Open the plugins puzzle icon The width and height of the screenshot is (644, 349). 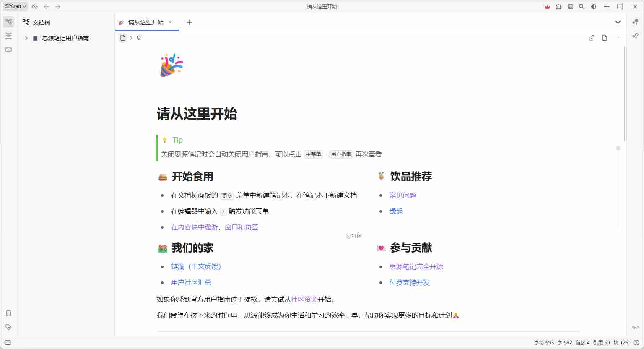[x=558, y=7]
